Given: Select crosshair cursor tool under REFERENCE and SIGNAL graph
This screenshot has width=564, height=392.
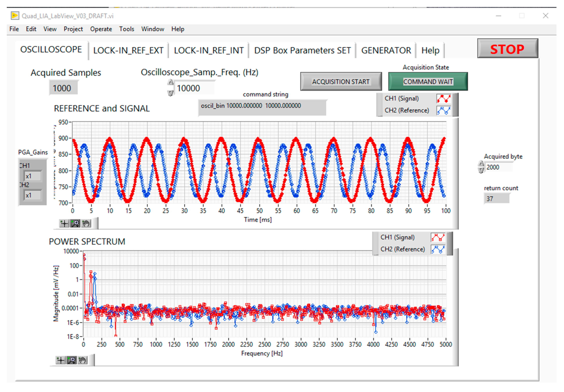Looking at the screenshot, I should (64, 224).
